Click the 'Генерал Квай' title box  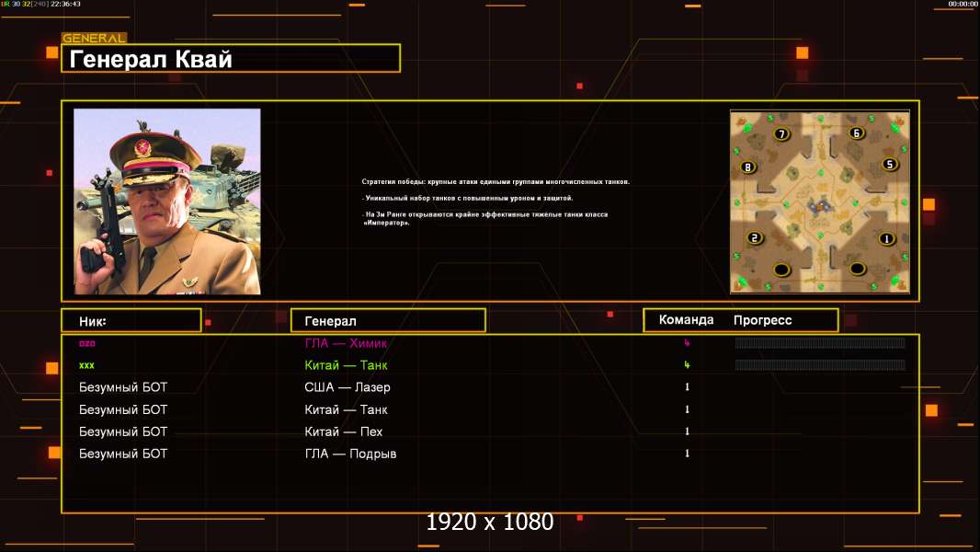click(231, 58)
